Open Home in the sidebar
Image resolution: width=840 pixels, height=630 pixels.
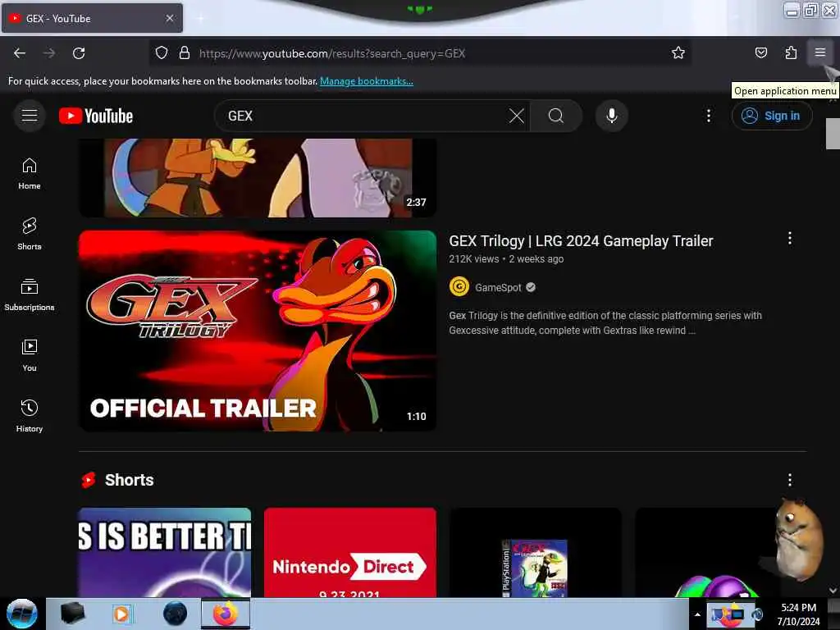point(30,174)
